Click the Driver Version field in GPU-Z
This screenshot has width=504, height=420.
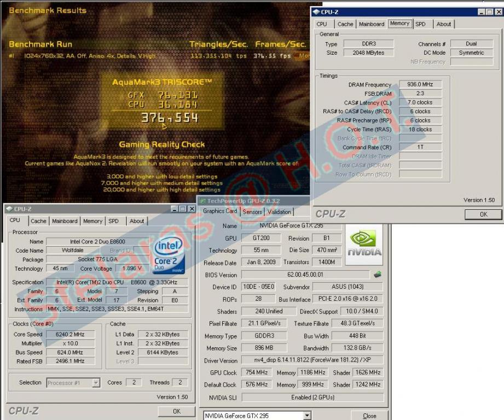click(x=312, y=360)
